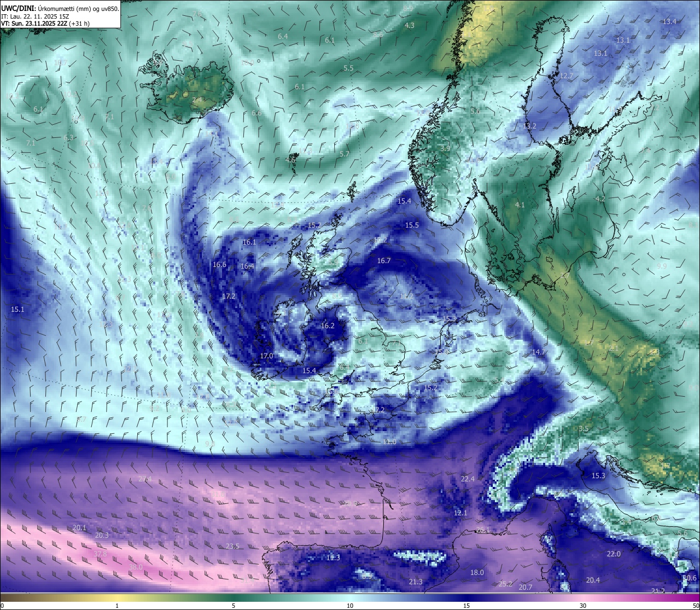Click the map value '17.0'

coord(266,356)
